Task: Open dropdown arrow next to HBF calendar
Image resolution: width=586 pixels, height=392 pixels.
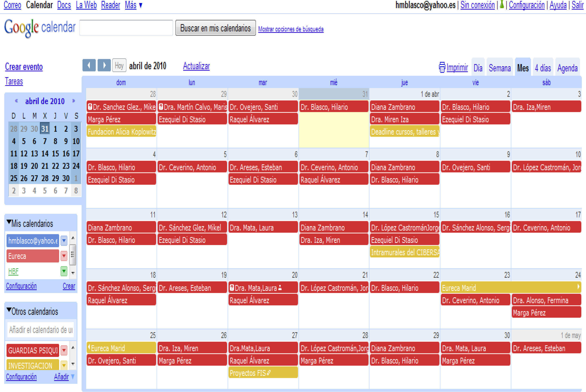Action: pos(64,271)
